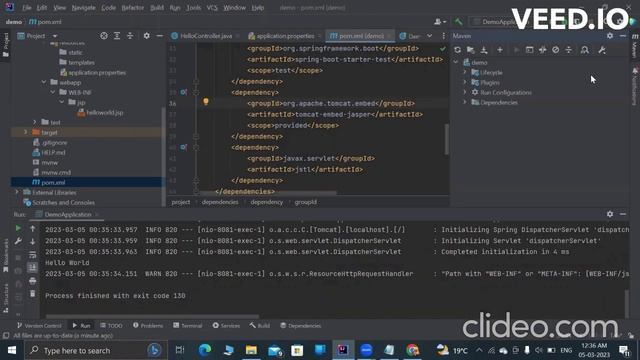Screen dimensions: 640x360
Task: Switch to HelloController.java tab
Action: 206,36
